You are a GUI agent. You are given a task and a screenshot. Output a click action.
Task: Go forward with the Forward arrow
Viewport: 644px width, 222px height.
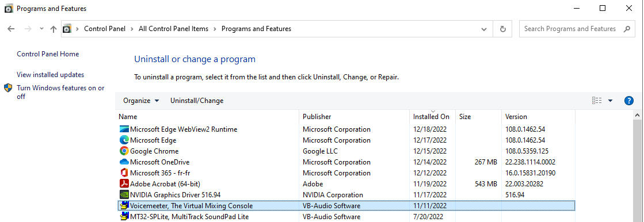click(x=28, y=29)
